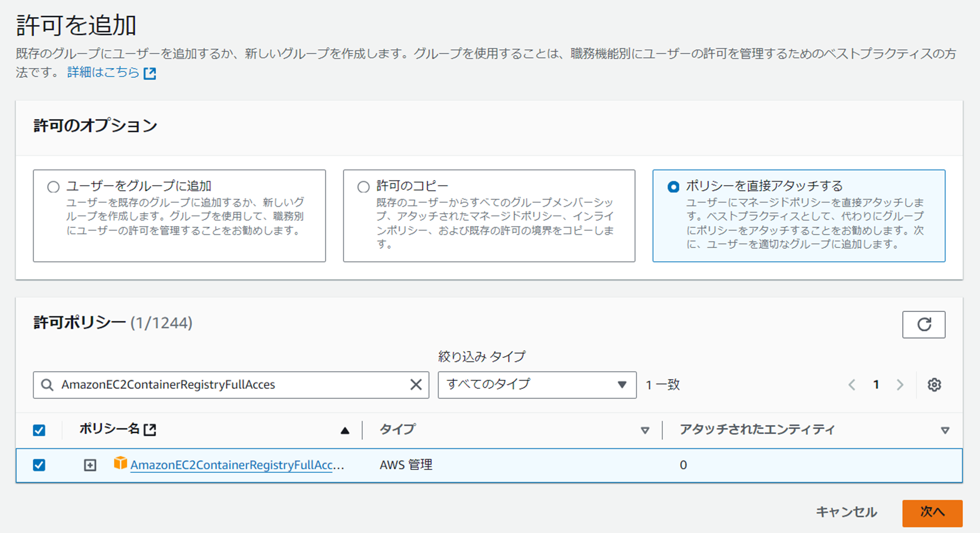Clear the policy search field with X

416,385
